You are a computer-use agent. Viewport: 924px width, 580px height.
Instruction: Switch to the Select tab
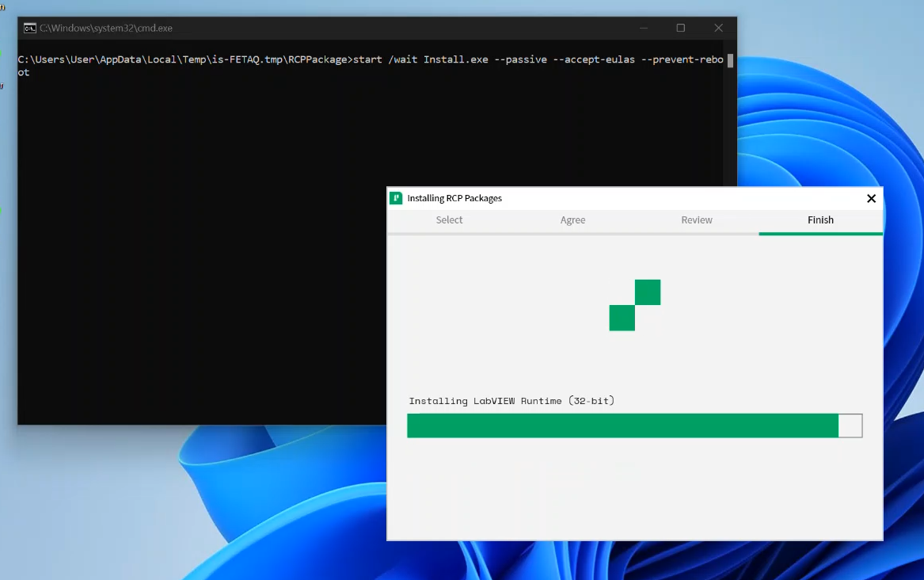coord(449,219)
